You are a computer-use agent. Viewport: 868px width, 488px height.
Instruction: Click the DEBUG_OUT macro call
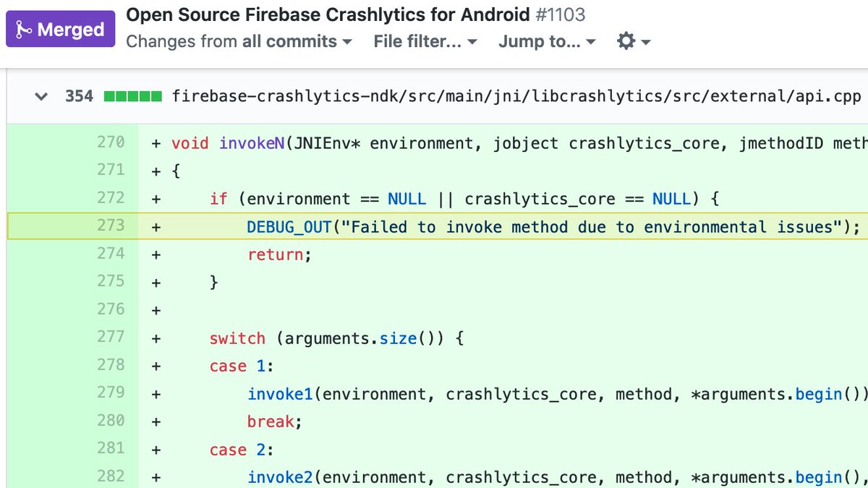coord(289,227)
